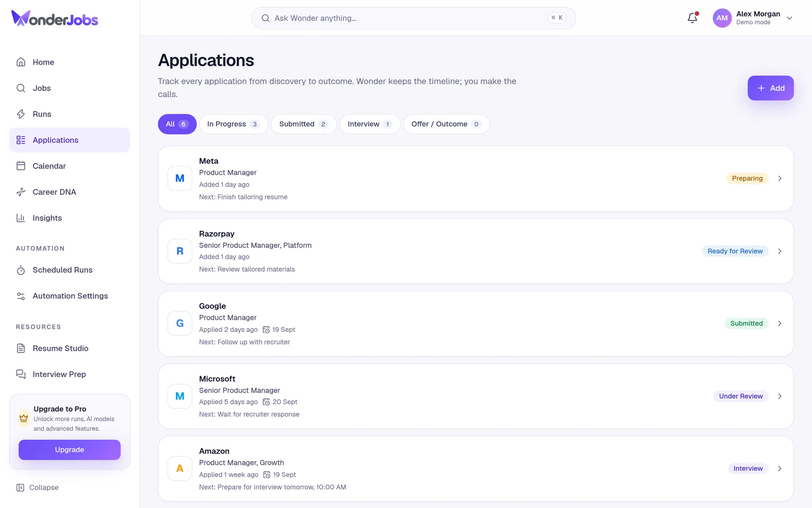Click the Applications list icon
Screen dimensions: 812x508
pyautogui.click(x=21, y=140)
